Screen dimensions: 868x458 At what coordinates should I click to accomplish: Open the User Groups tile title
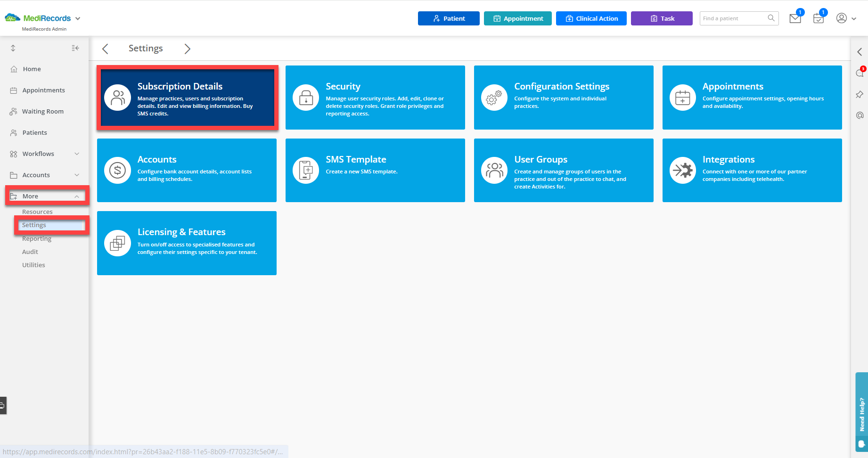coord(540,159)
